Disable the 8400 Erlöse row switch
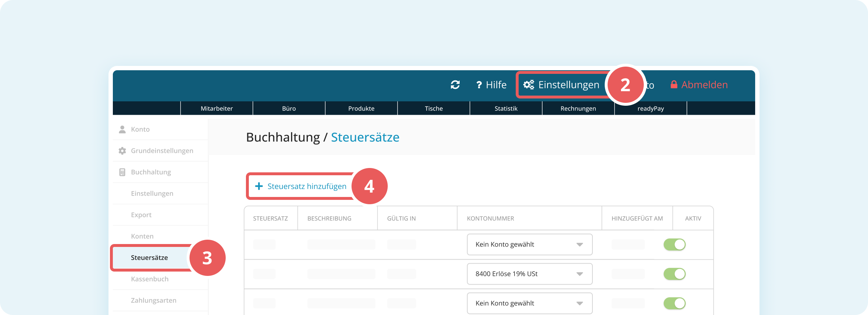 675,274
